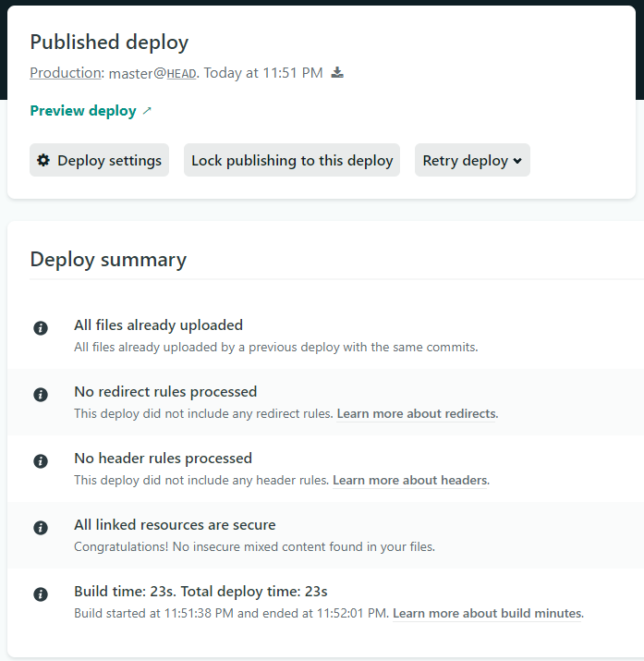The height and width of the screenshot is (661, 644).
Task: Click the HEAD commit link
Action: coord(181,74)
